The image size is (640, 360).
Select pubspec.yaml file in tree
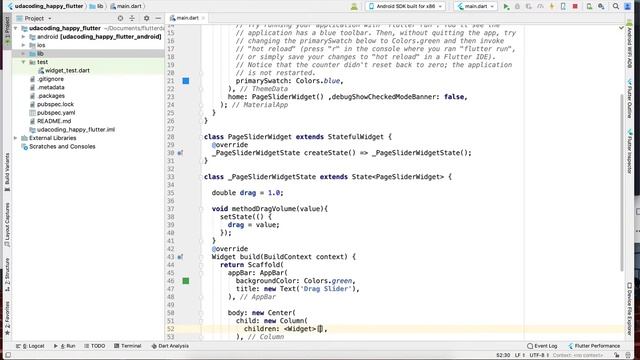coord(56,113)
